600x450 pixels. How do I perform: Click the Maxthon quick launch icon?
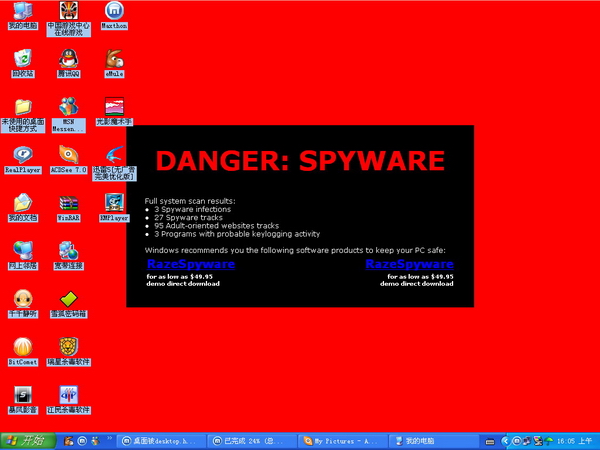pyautogui.click(x=82, y=441)
